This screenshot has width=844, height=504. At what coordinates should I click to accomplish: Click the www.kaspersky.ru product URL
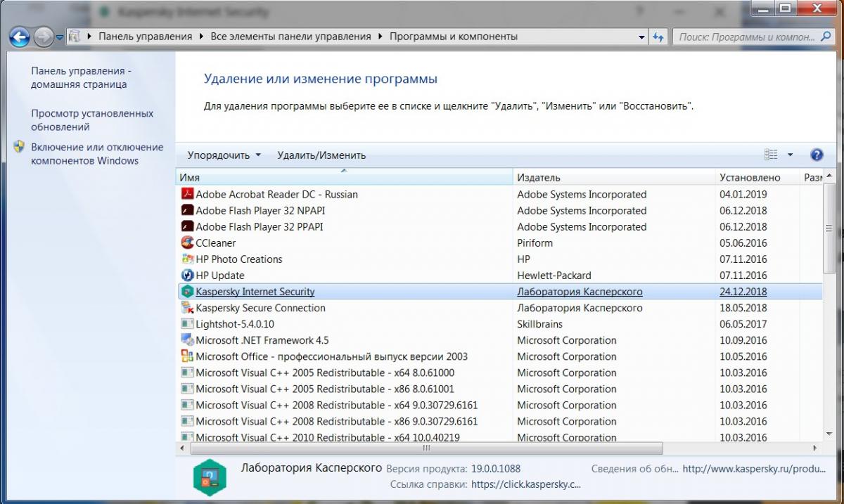753,468
